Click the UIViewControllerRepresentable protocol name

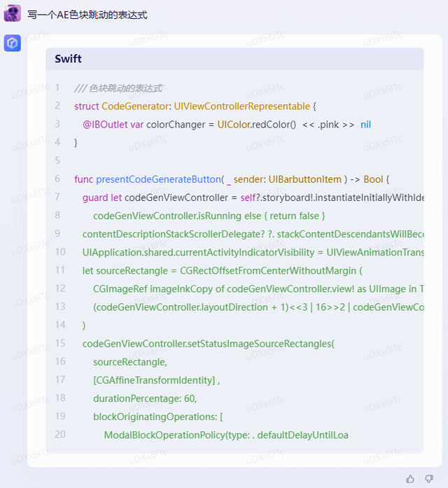pos(241,106)
